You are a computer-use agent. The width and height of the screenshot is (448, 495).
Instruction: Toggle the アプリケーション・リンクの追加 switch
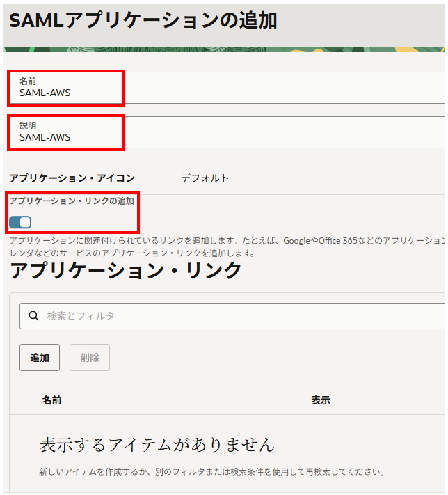[x=21, y=222]
